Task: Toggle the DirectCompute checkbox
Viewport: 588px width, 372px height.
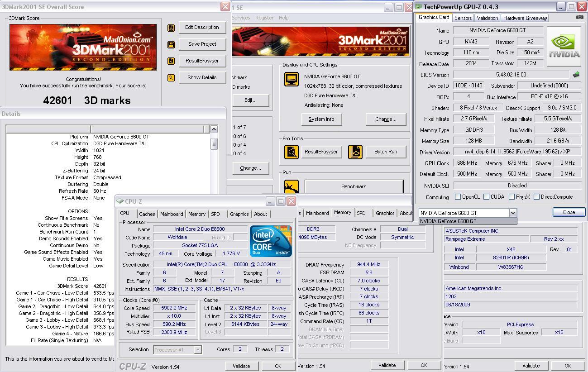Action: pos(536,197)
